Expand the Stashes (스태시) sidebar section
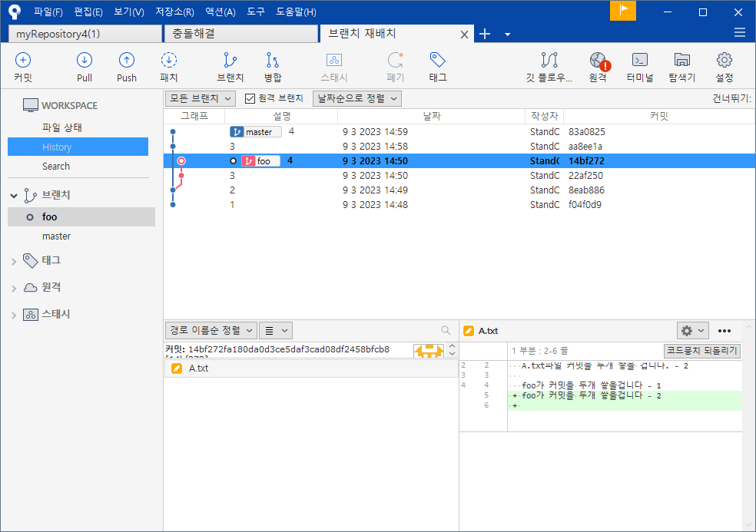The width and height of the screenshot is (756, 532). click(x=14, y=316)
